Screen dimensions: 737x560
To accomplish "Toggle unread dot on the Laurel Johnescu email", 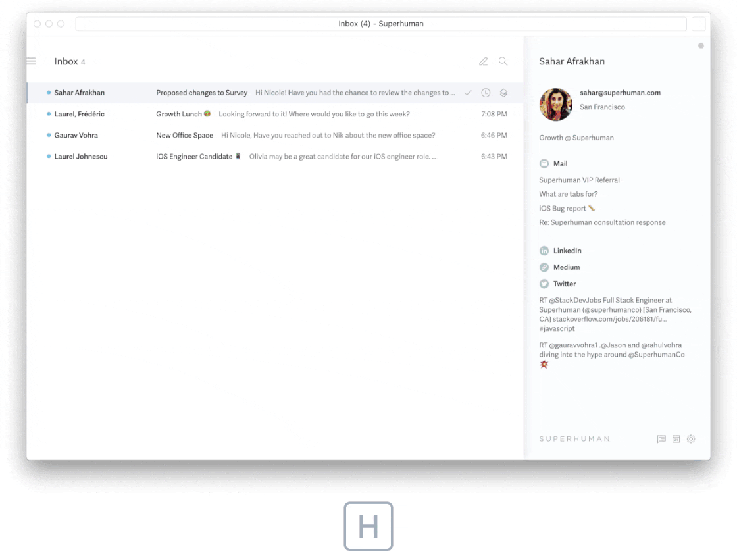I will [49, 157].
